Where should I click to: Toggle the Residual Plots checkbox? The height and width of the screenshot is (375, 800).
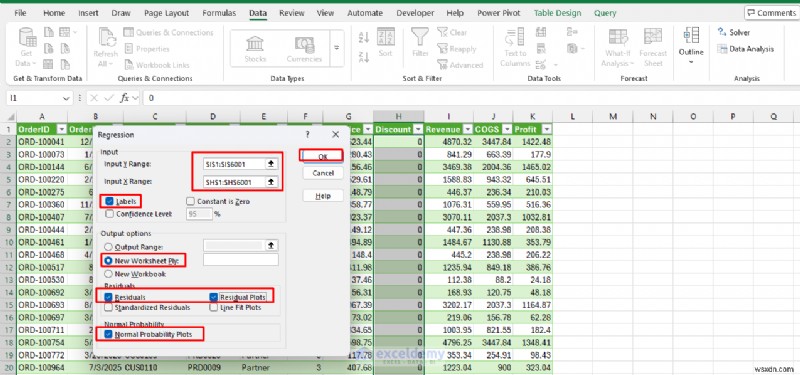click(214, 297)
